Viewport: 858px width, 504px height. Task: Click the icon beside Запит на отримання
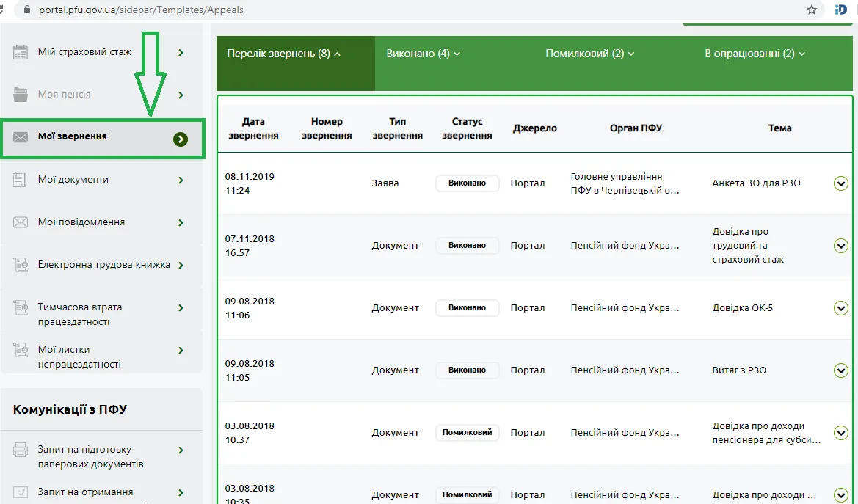coord(21,492)
